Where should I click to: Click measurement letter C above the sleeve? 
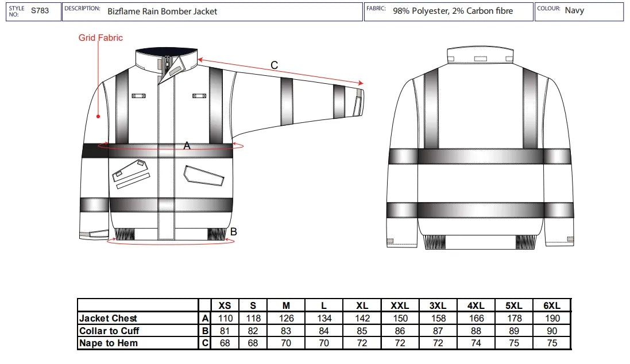click(x=275, y=65)
